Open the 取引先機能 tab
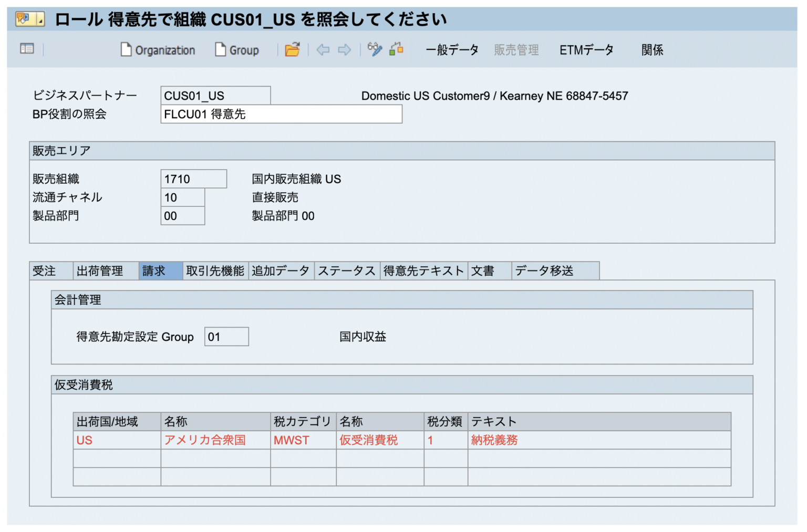This screenshot has height=532, width=807. (x=215, y=271)
